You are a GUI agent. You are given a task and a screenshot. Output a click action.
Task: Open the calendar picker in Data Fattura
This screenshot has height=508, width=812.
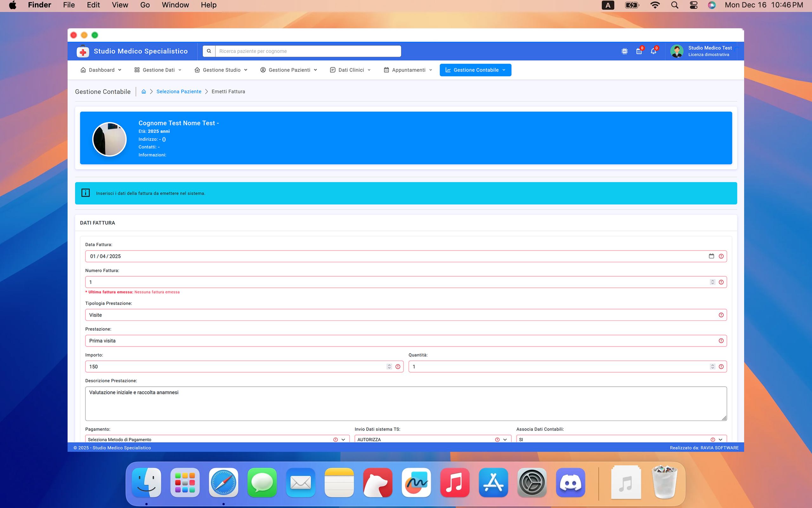pos(711,256)
